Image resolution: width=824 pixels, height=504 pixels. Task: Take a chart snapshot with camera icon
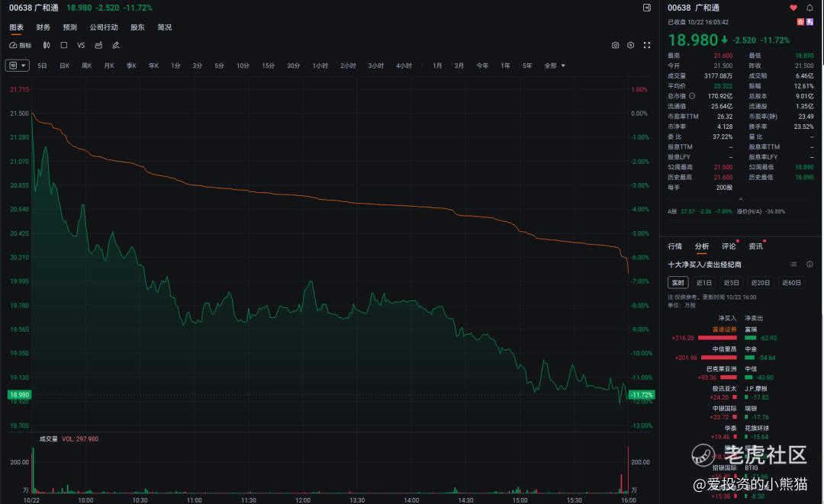[x=615, y=45]
